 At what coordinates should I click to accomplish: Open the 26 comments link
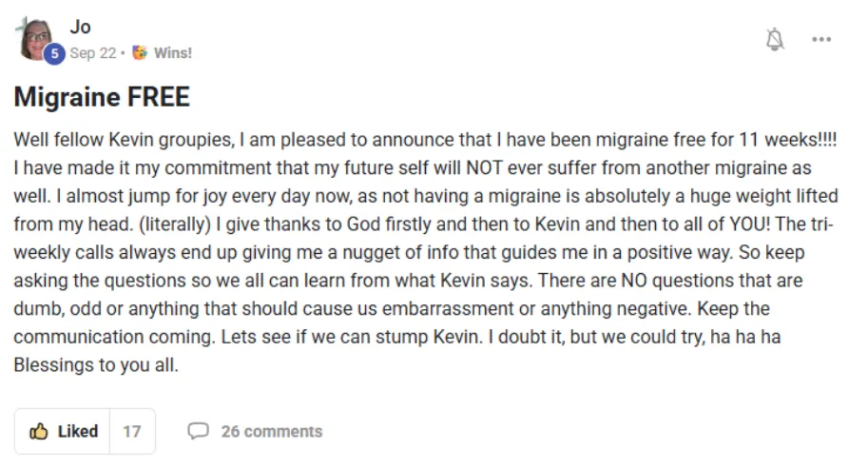point(271,432)
